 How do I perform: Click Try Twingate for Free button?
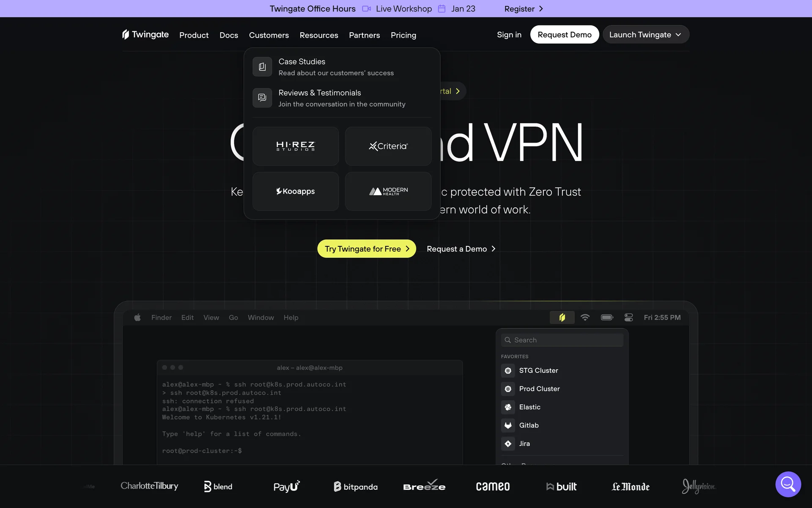coord(366,249)
